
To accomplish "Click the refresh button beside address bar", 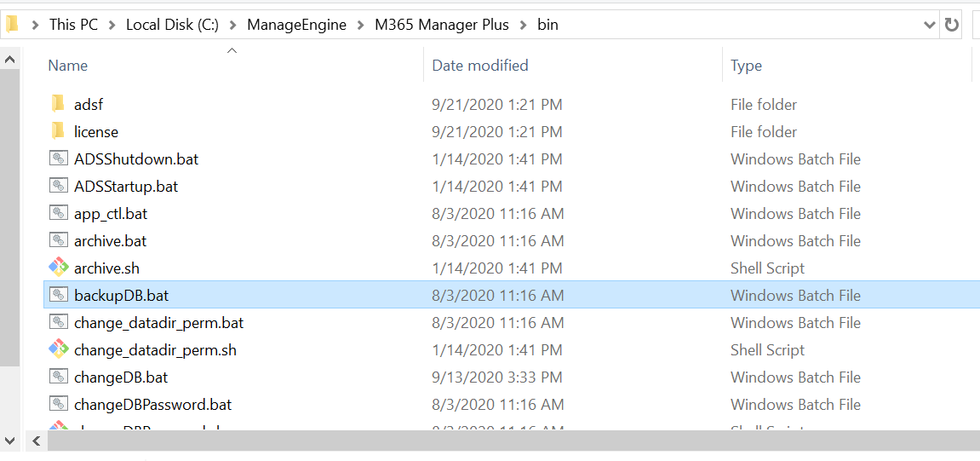I will [x=952, y=25].
